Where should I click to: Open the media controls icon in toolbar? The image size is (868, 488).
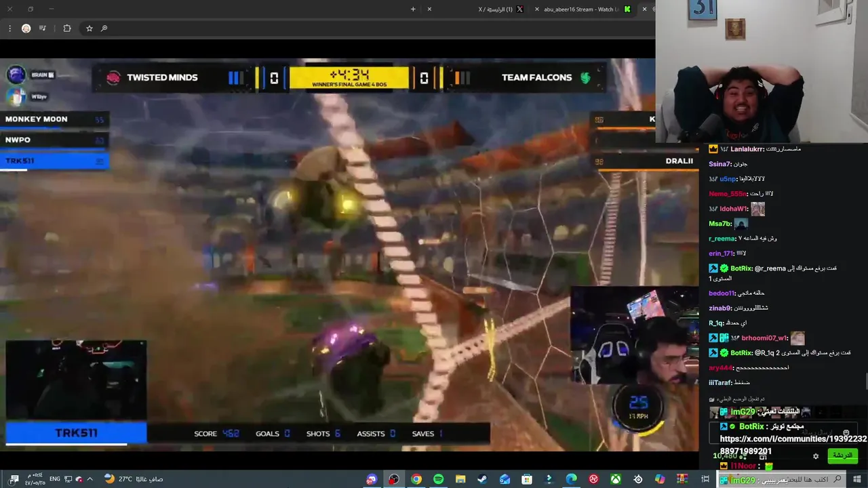coord(43,28)
